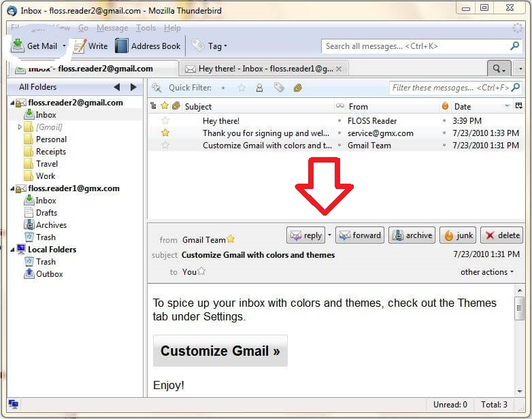Open the Tools menu
This screenshot has width=532, height=419.
(146, 28)
